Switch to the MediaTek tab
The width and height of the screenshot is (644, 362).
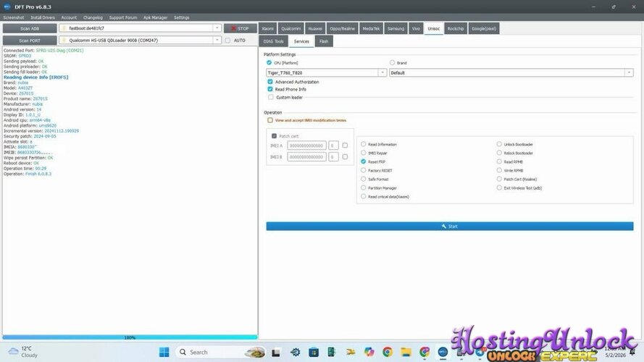(x=372, y=28)
